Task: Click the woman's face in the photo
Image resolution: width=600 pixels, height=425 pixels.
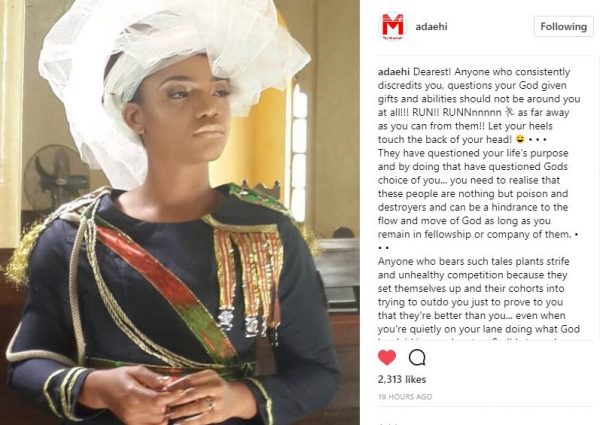Action: tap(191, 111)
